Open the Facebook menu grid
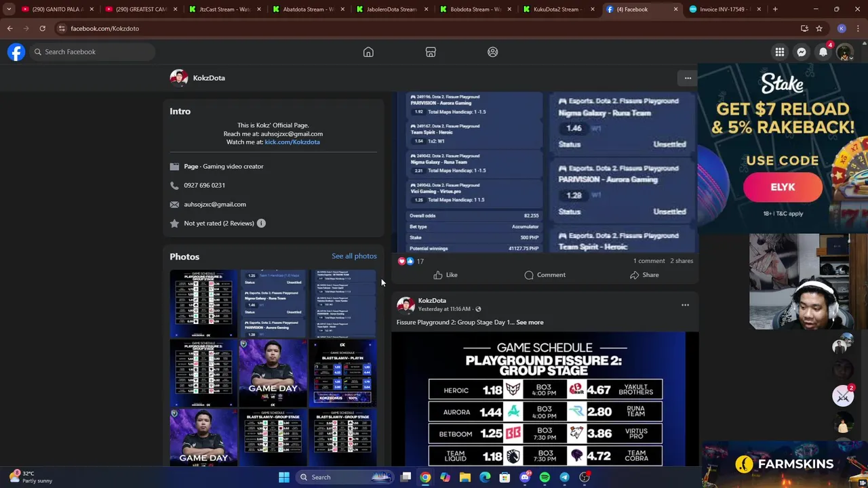Image resolution: width=868 pixels, height=488 pixels. coord(780,52)
